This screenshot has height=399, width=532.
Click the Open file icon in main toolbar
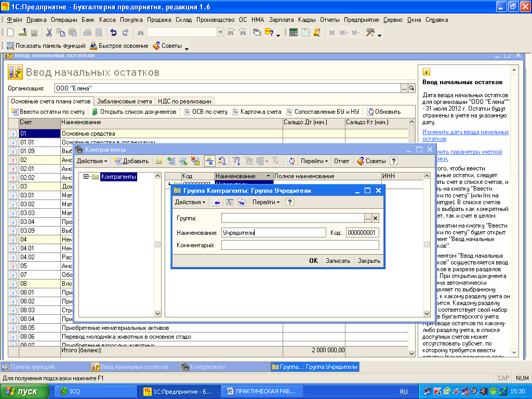(22, 33)
